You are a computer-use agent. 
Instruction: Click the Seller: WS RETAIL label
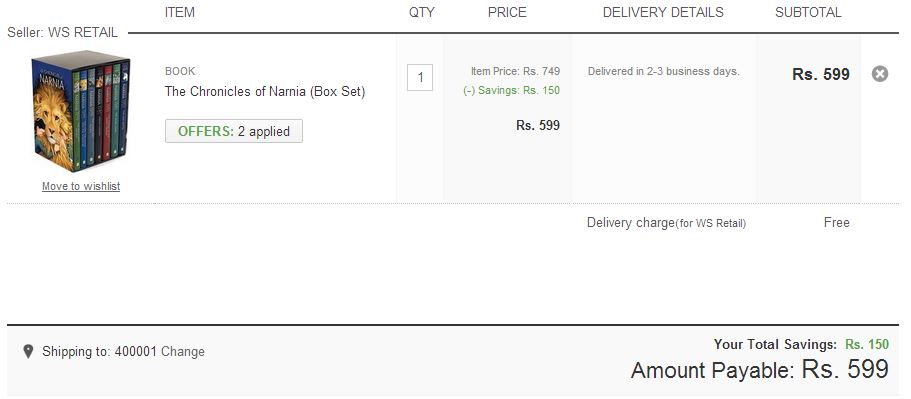pos(62,33)
